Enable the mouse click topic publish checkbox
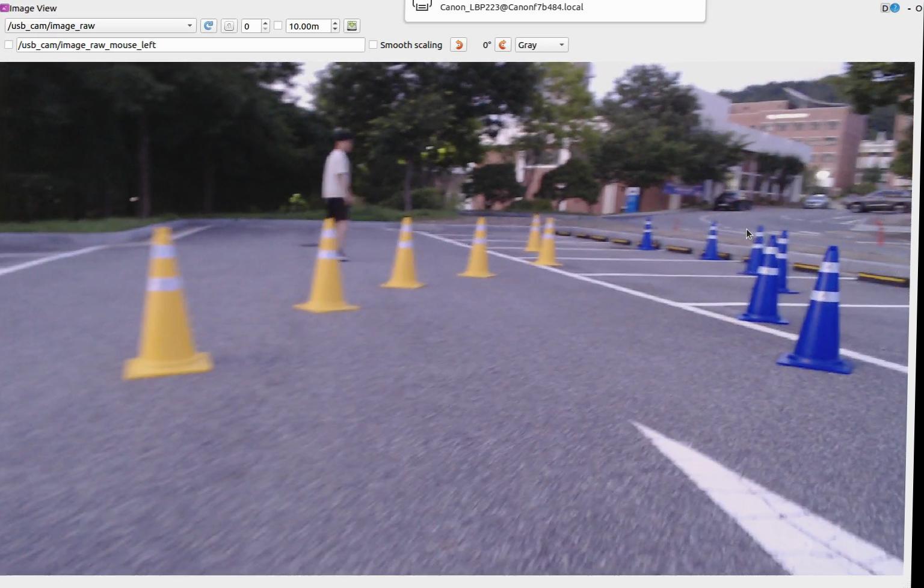 coord(8,45)
